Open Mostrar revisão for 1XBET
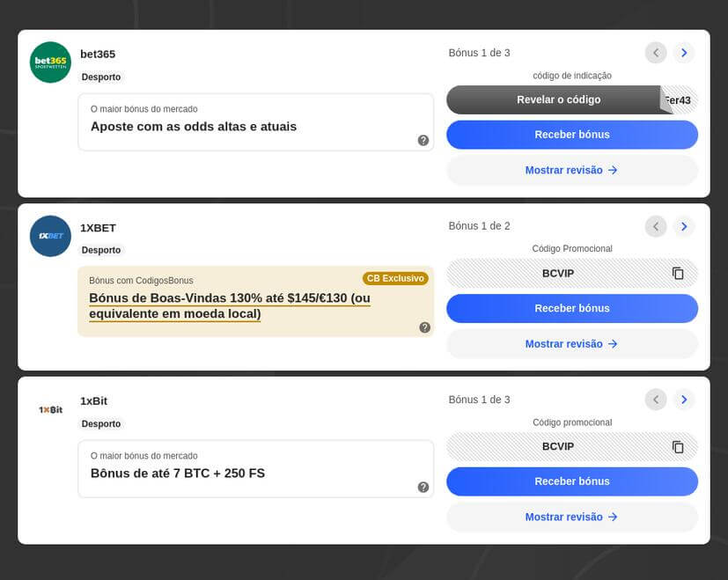Image resolution: width=728 pixels, height=580 pixels. 571,344
